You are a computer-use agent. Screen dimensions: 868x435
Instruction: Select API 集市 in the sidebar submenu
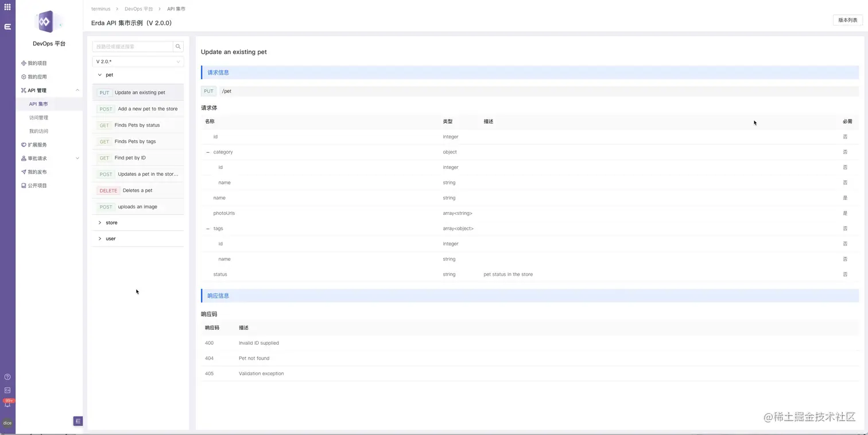(x=38, y=104)
